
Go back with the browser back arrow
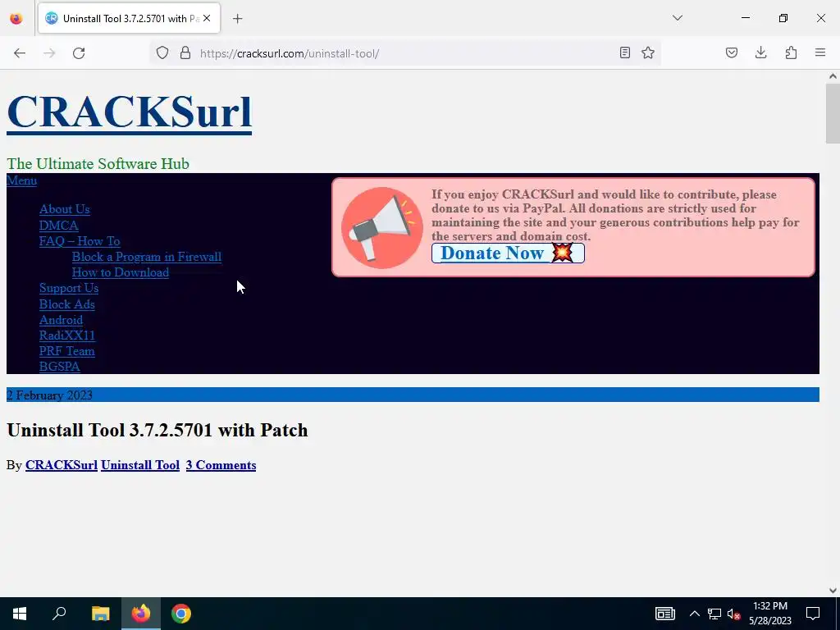pyautogui.click(x=20, y=53)
